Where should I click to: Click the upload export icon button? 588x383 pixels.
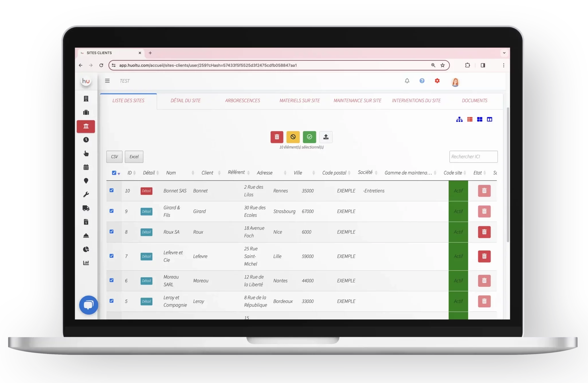(326, 137)
